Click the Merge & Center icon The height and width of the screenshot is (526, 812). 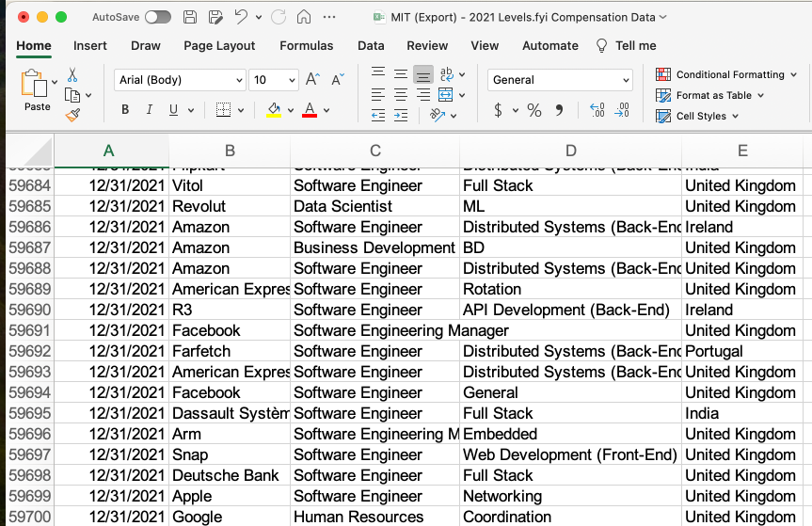pyautogui.click(x=445, y=95)
